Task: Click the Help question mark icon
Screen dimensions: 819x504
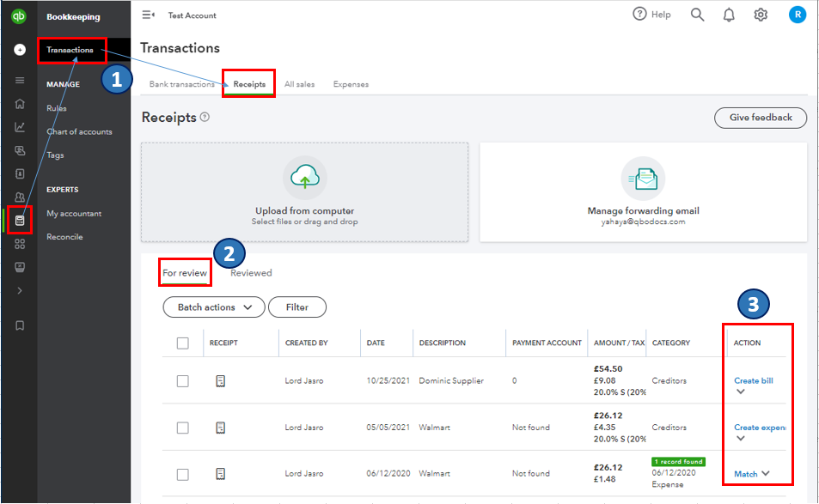Action: point(639,15)
